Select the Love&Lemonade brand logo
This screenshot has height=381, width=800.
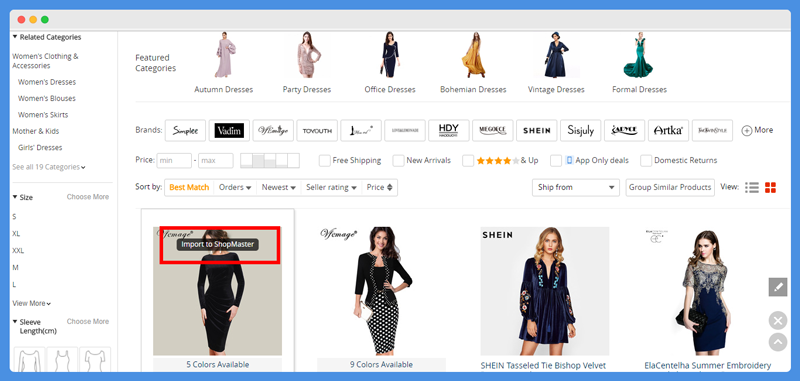405,131
